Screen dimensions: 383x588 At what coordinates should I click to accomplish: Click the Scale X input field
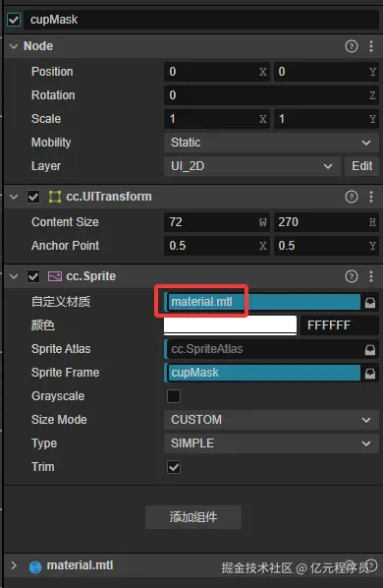217,119
